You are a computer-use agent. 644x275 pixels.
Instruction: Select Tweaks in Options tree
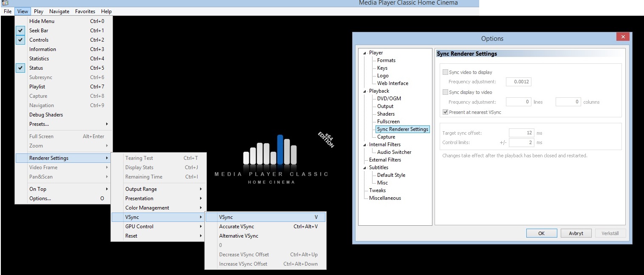(377, 190)
